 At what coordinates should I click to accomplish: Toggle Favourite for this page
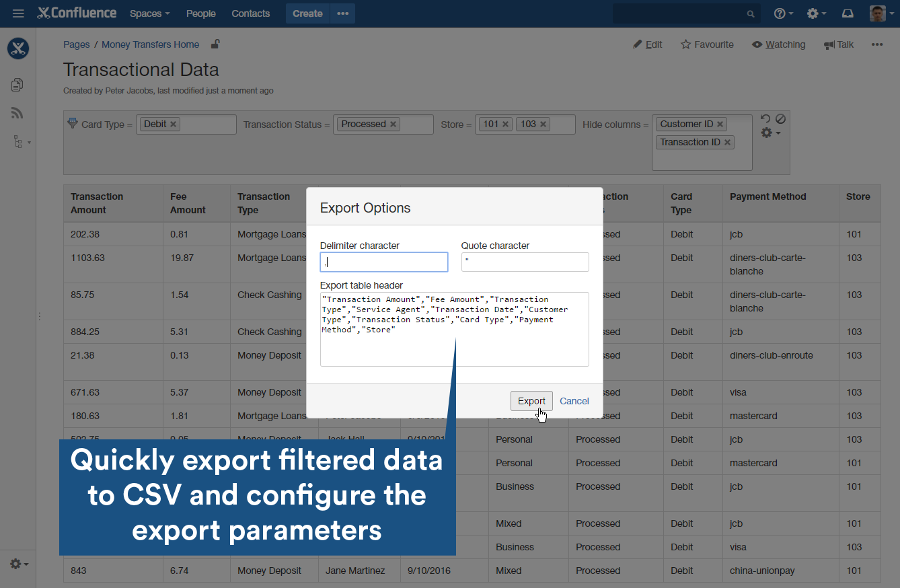click(707, 44)
